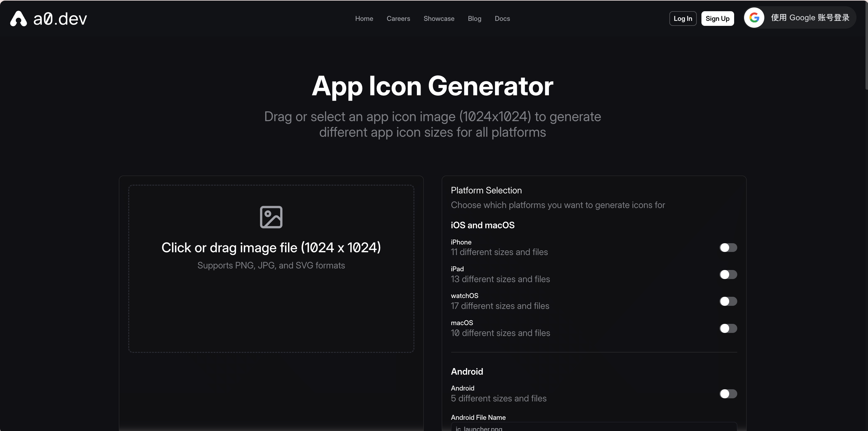
Task: Click '13 different sizes and files' text
Action: [x=500, y=279]
